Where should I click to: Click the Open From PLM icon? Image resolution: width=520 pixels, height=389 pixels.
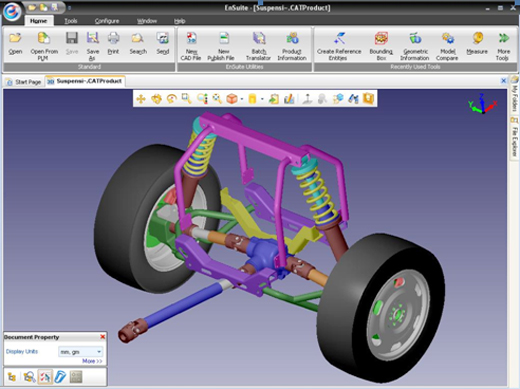click(44, 38)
